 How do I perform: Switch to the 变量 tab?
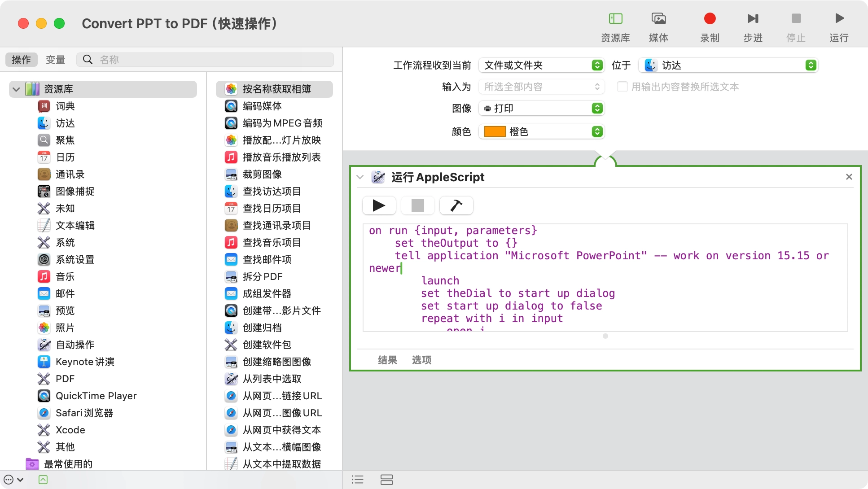point(55,60)
